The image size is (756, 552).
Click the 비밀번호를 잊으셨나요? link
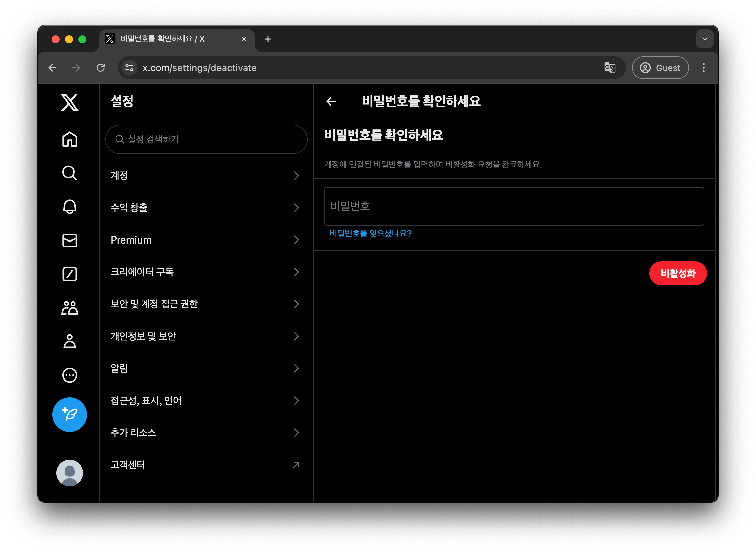370,233
